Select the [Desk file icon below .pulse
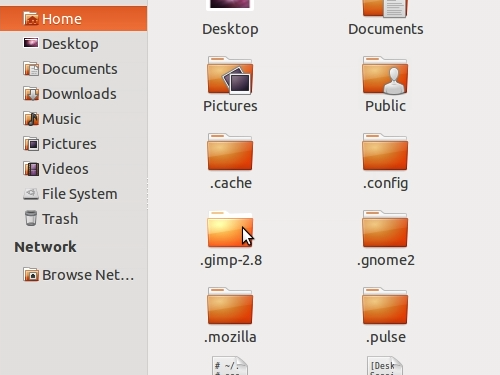The height and width of the screenshot is (375, 500). click(x=385, y=366)
